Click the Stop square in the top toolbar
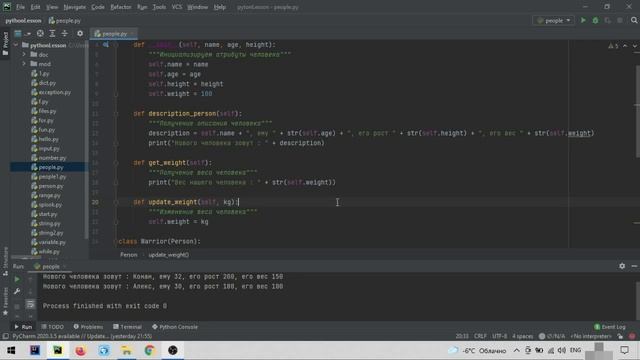The width and height of the screenshot is (640, 360). click(620, 20)
